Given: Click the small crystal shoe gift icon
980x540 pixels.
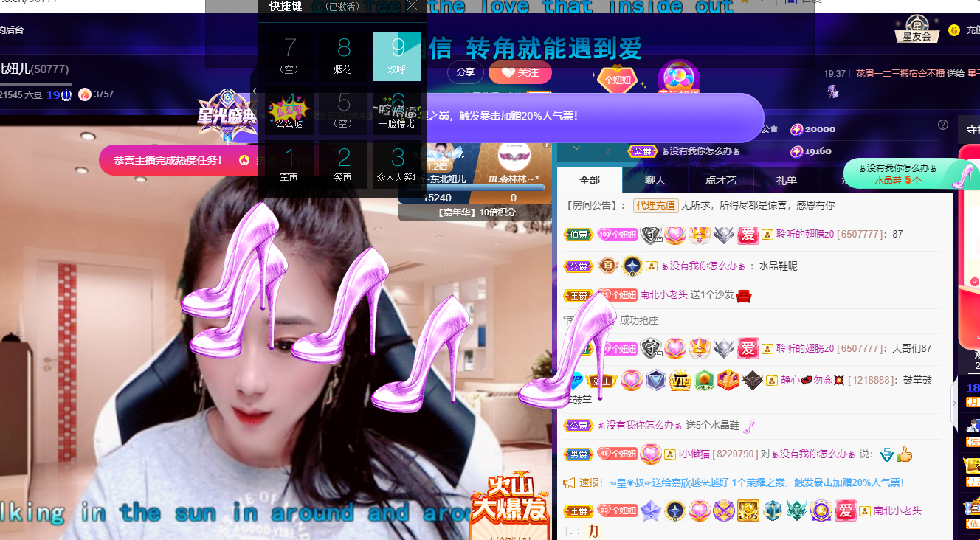Looking at the screenshot, I should tap(749, 426).
